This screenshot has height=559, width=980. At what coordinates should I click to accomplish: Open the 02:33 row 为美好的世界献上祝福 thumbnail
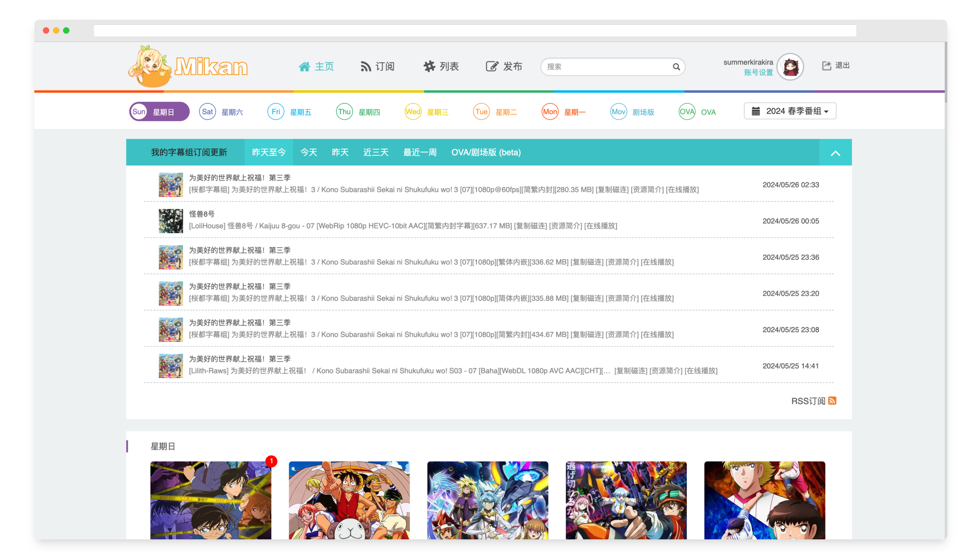click(171, 185)
